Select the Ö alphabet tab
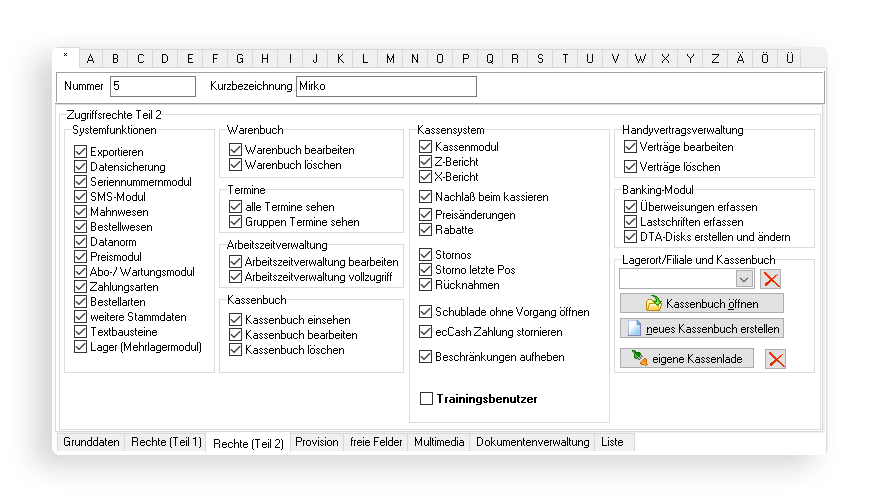880x502 pixels. tap(765, 58)
